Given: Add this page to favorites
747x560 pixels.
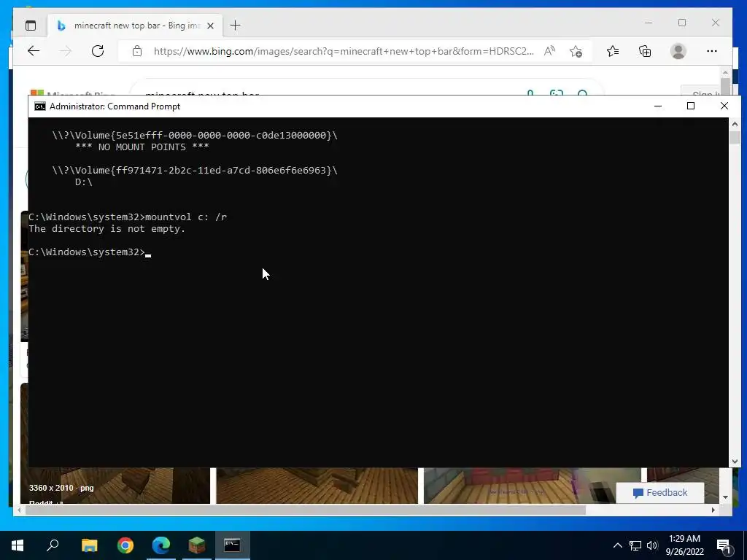Looking at the screenshot, I should coord(576,51).
